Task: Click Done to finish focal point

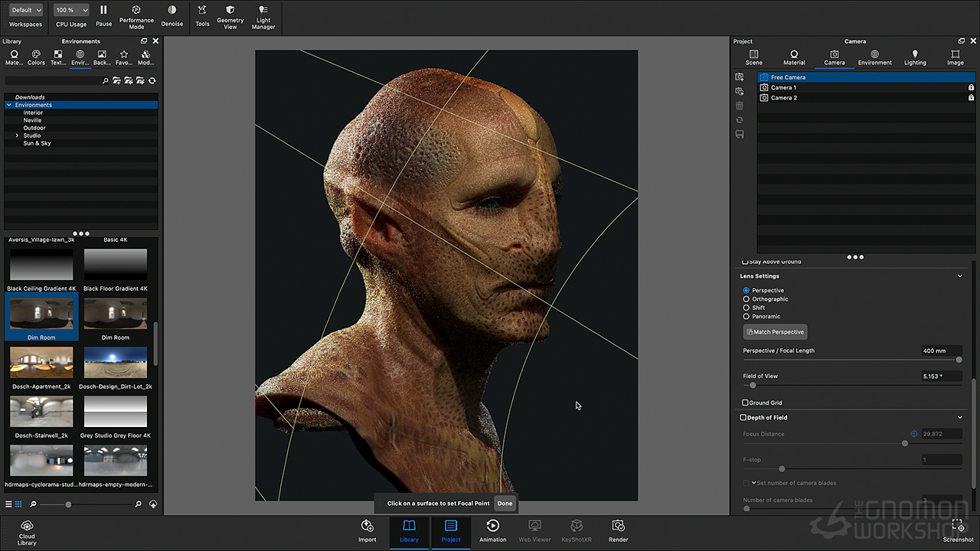Action: 505,504
